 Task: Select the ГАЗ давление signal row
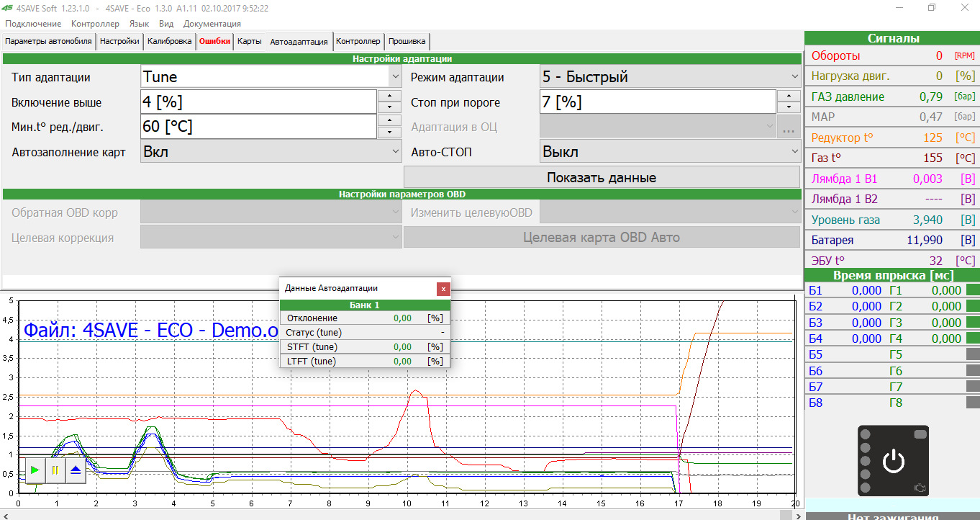pyautogui.click(x=892, y=97)
